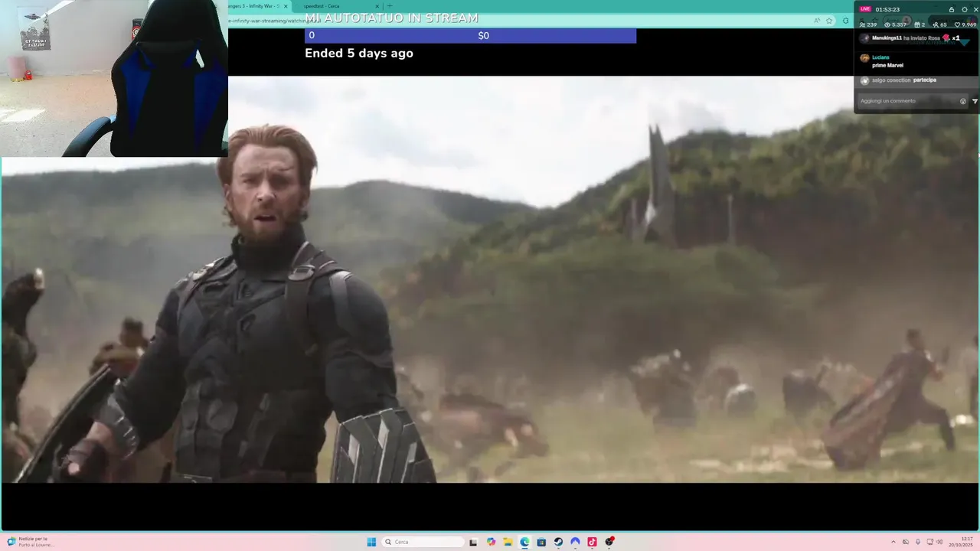The height and width of the screenshot is (551, 980).
Task: Click the saigo conection partecipa notice
Action: click(904, 80)
